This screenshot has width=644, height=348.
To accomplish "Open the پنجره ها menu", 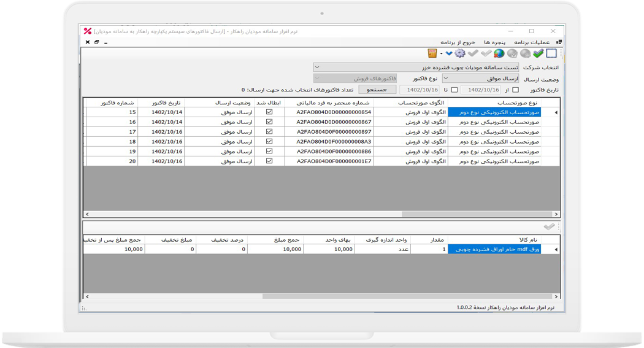I will pos(494,42).
